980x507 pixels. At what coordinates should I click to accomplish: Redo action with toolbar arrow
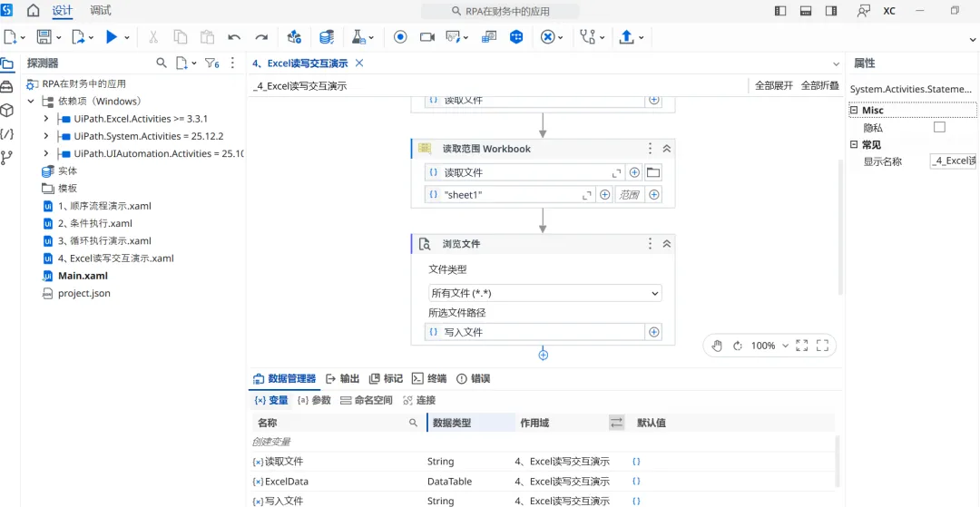(x=261, y=37)
